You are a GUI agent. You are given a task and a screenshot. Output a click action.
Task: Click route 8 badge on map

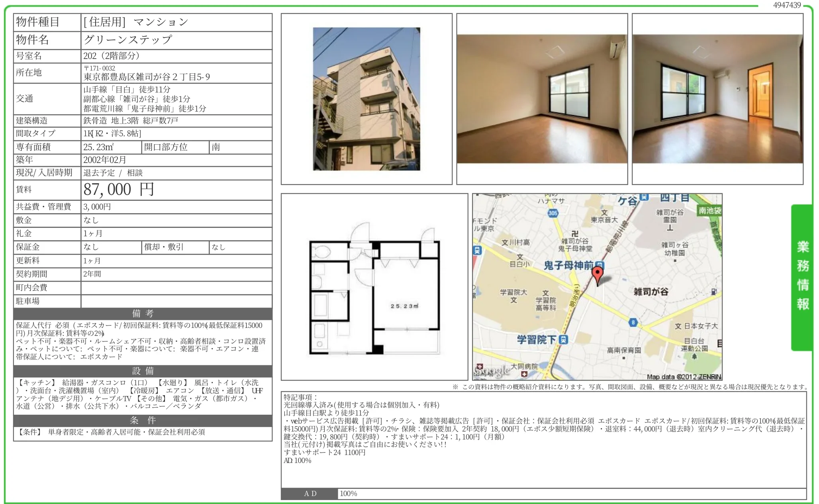pos(633,322)
